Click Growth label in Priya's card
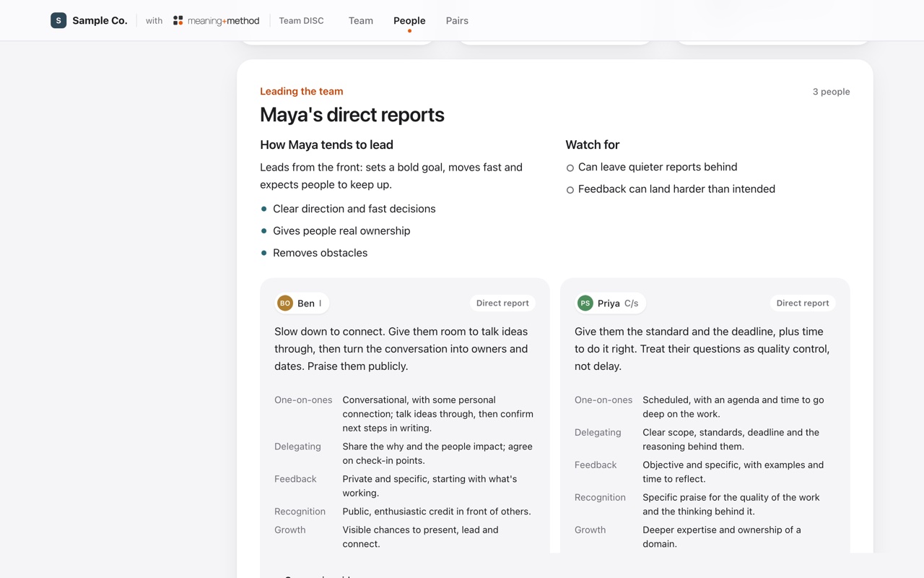924x578 pixels. coord(590,530)
